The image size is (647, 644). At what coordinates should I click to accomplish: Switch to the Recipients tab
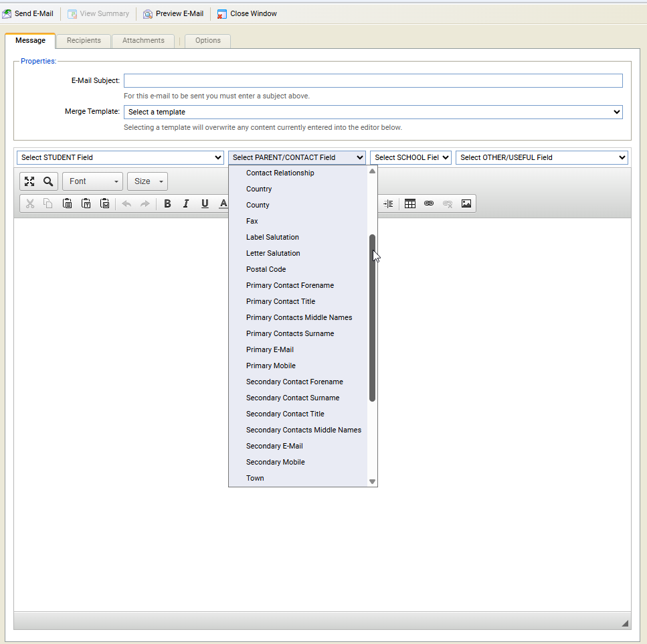click(84, 41)
